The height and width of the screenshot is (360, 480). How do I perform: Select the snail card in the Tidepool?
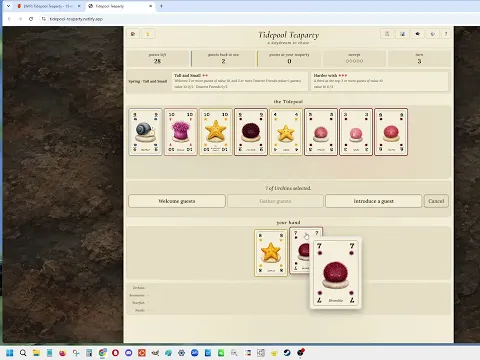[x=146, y=132]
